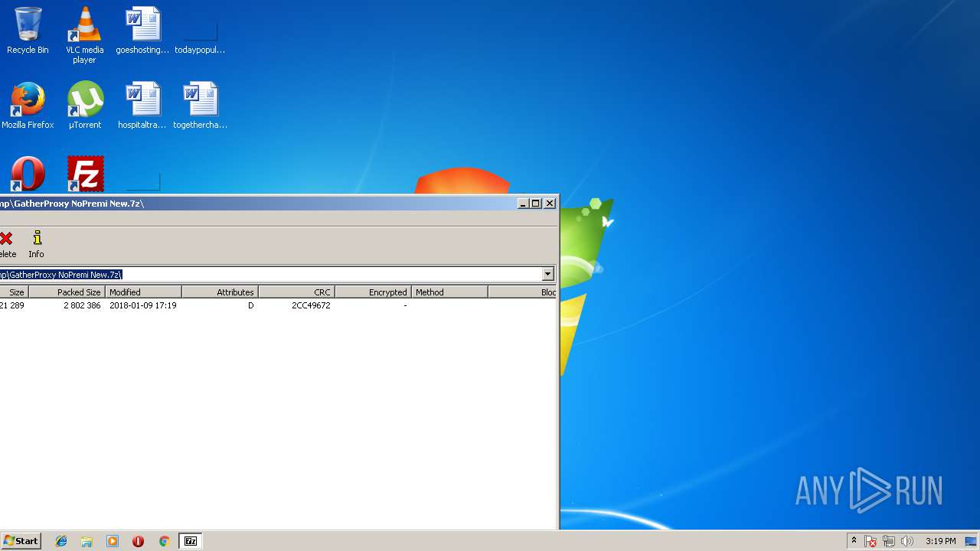
Task: Open network status tray icon
Action: pyautogui.click(x=889, y=541)
